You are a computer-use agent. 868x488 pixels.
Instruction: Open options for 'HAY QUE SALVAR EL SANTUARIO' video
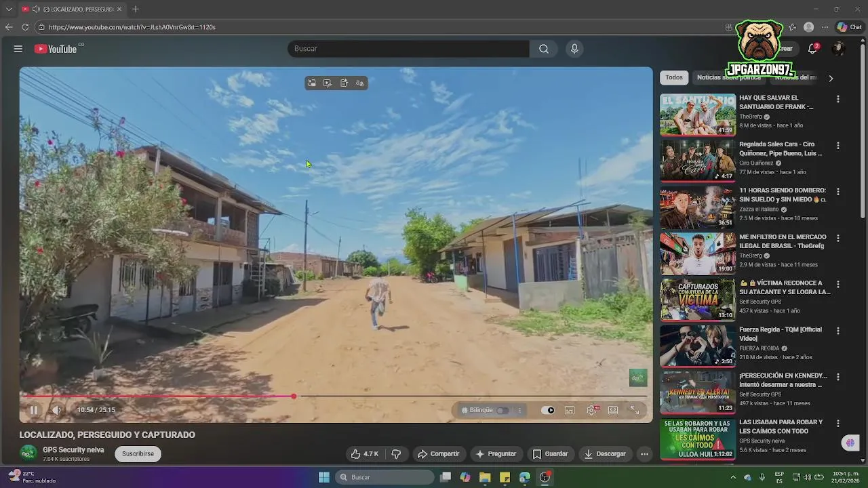(837, 99)
